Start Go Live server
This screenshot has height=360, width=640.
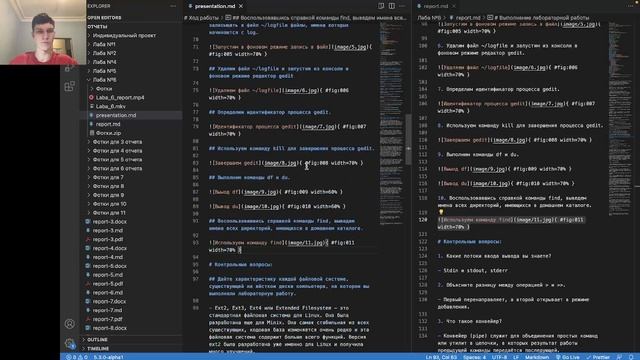pos(567,357)
